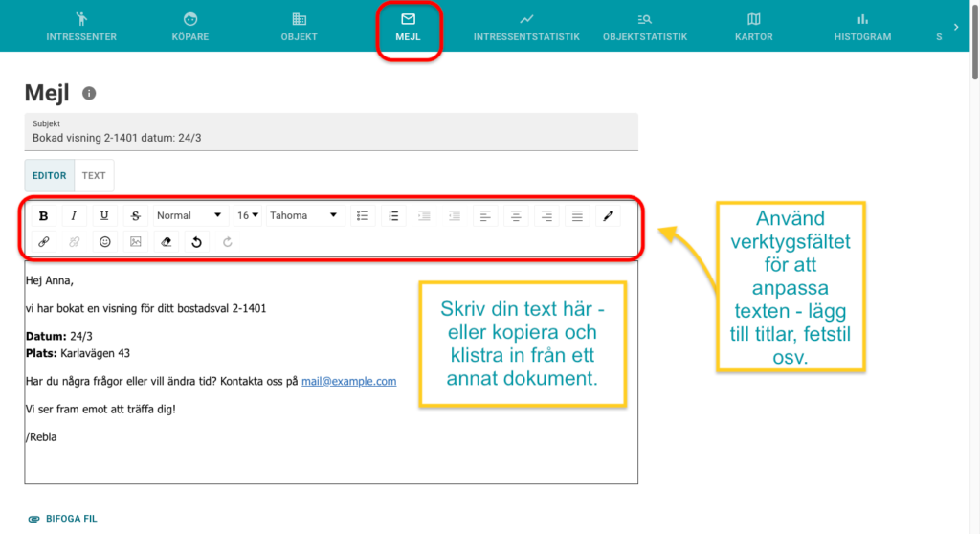
Task: Open the INTRESSENTER tab
Action: click(81, 26)
